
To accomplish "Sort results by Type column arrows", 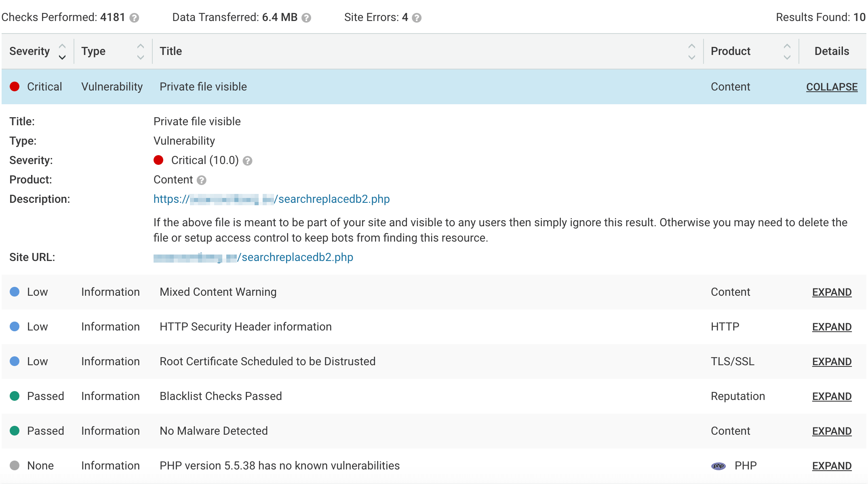I will 140,51.
